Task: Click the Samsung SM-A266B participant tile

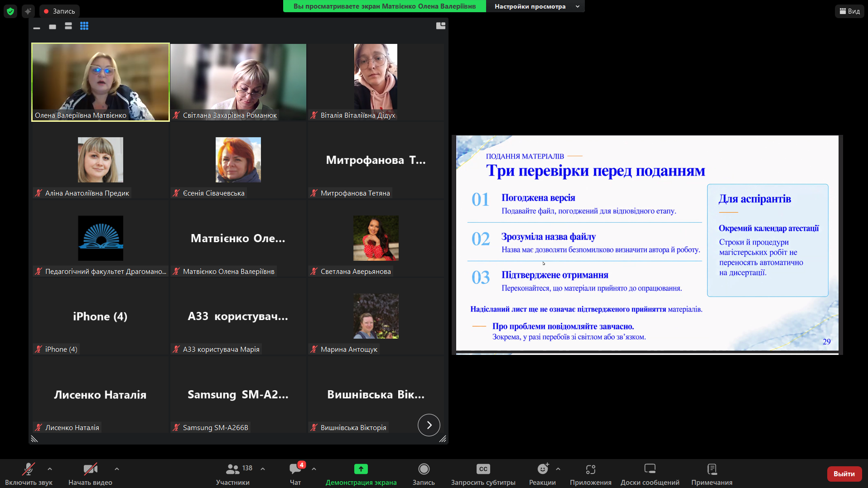Action: click(238, 394)
